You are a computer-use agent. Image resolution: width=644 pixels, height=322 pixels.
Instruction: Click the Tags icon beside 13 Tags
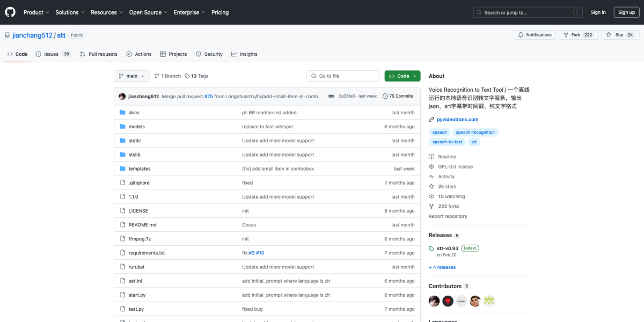click(187, 76)
